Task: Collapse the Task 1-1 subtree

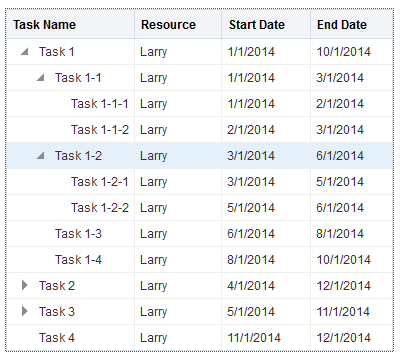Action: [40, 78]
